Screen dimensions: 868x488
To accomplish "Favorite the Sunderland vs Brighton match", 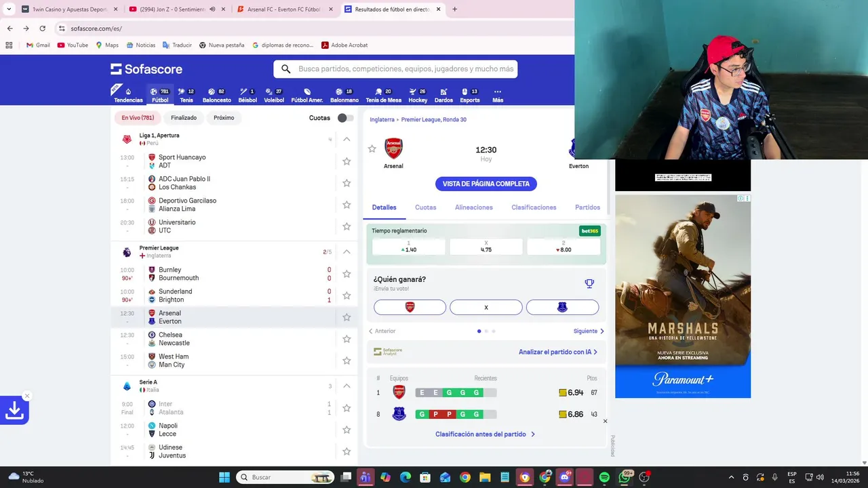I will point(347,296).
